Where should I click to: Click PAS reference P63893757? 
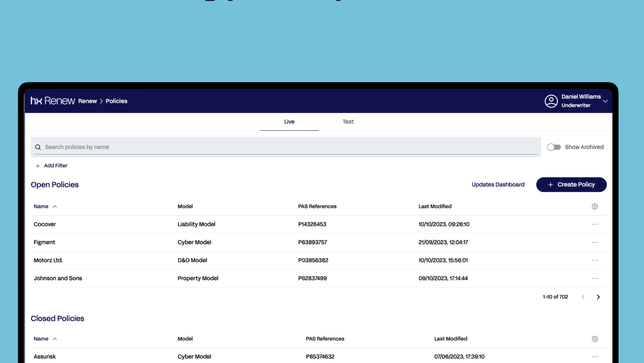click(313, 243)
